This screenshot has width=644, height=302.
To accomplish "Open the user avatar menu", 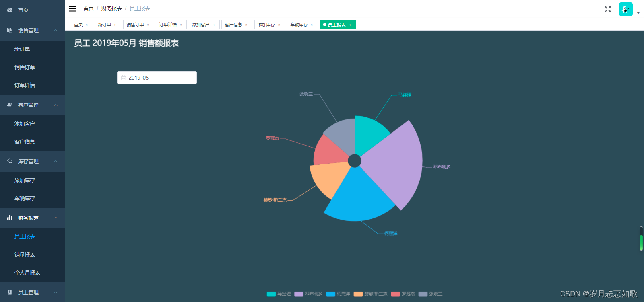I will [x=625, y=9].
